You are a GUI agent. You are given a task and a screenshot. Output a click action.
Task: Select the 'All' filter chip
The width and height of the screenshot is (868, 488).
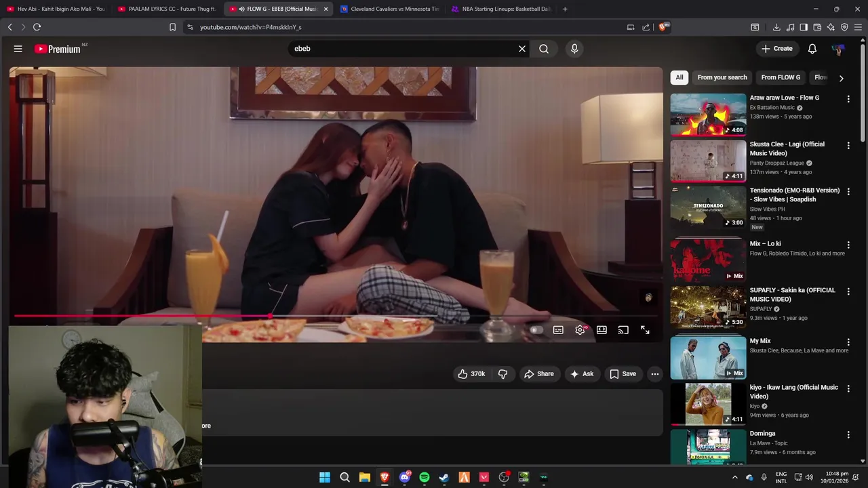[679, 77]
